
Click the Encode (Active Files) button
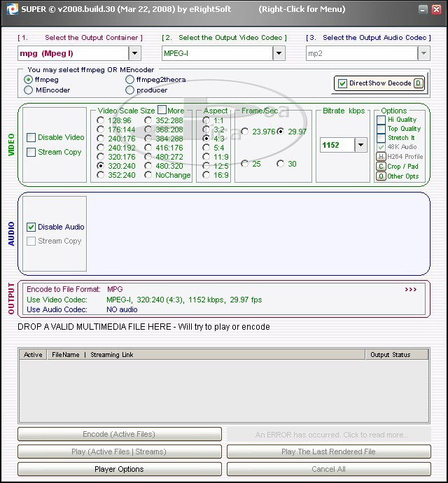click(x=119, y=434)
